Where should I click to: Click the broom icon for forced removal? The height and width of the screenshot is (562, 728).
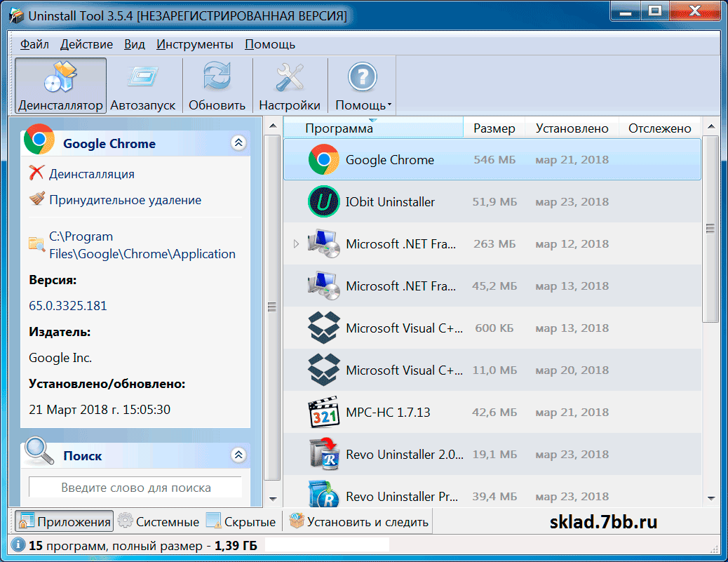(x=37, y=199)
